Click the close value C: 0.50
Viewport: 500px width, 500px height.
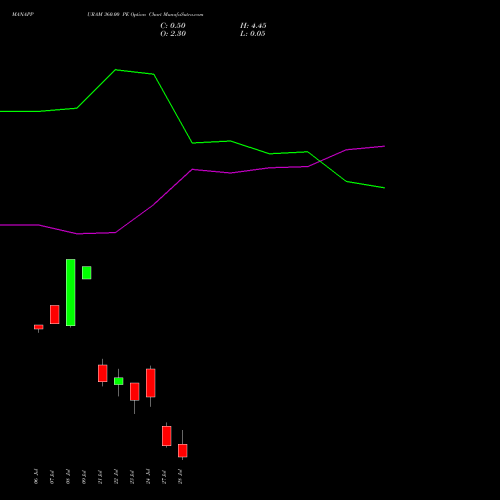(173, 26)
